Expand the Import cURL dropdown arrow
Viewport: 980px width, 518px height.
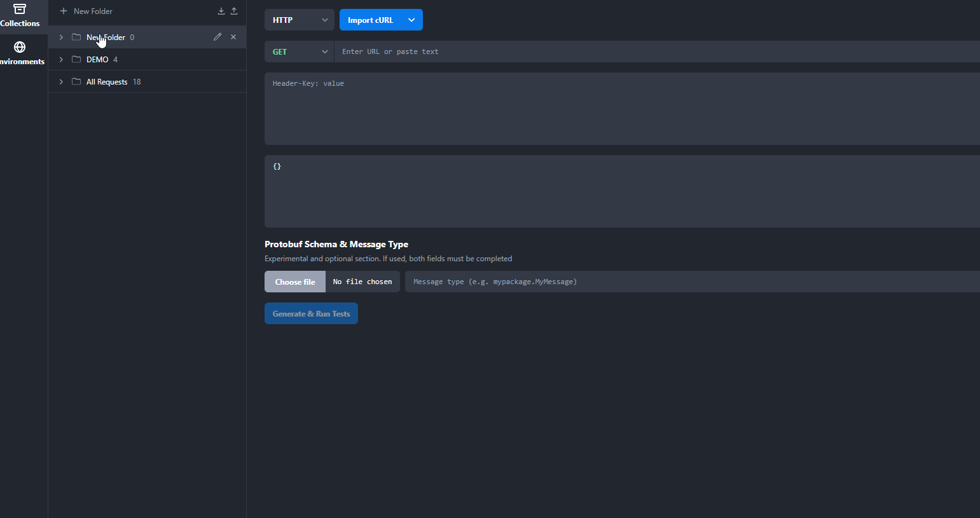pos(411,20)
